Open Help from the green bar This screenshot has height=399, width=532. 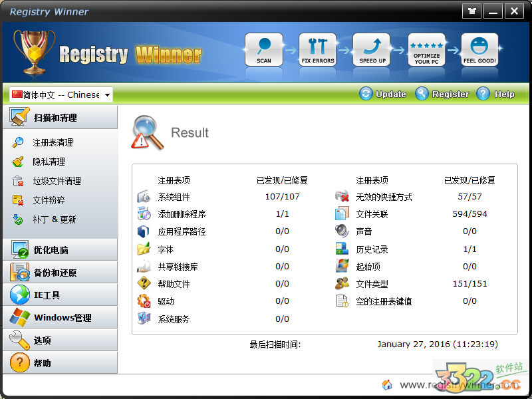[495, 94]
